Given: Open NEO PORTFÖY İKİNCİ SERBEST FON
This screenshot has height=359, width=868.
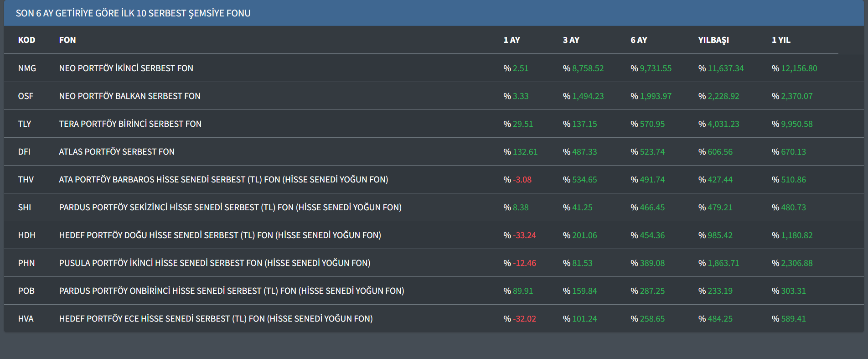Looking at the screenshot, I should tap(126, 68).
